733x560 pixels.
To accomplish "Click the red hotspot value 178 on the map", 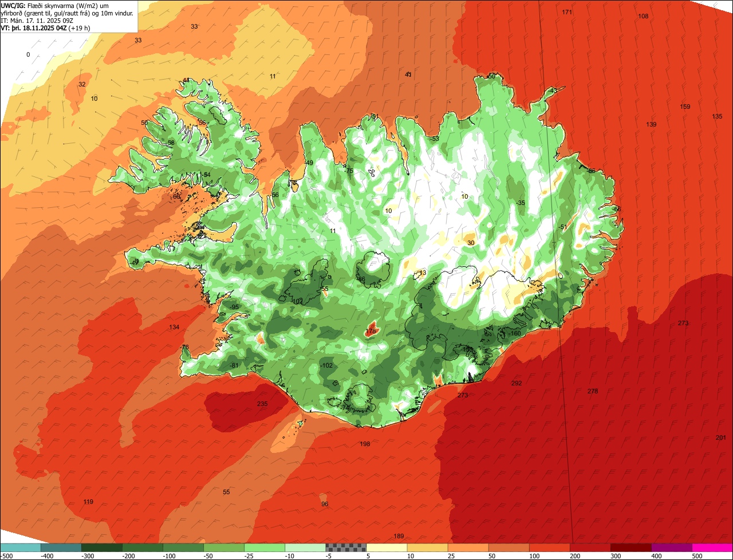I will [371, 331].
